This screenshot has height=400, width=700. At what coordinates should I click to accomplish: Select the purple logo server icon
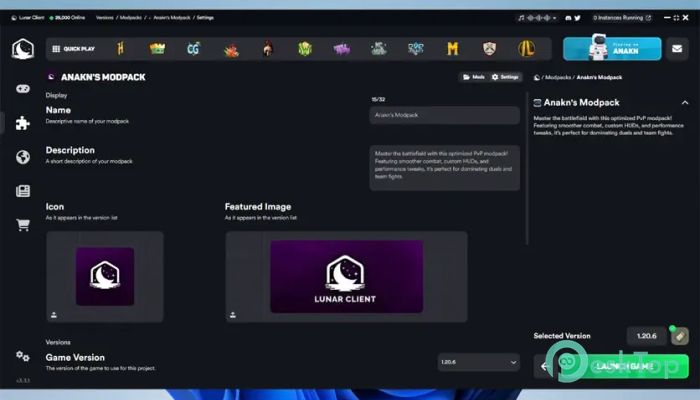pos(342,49)
